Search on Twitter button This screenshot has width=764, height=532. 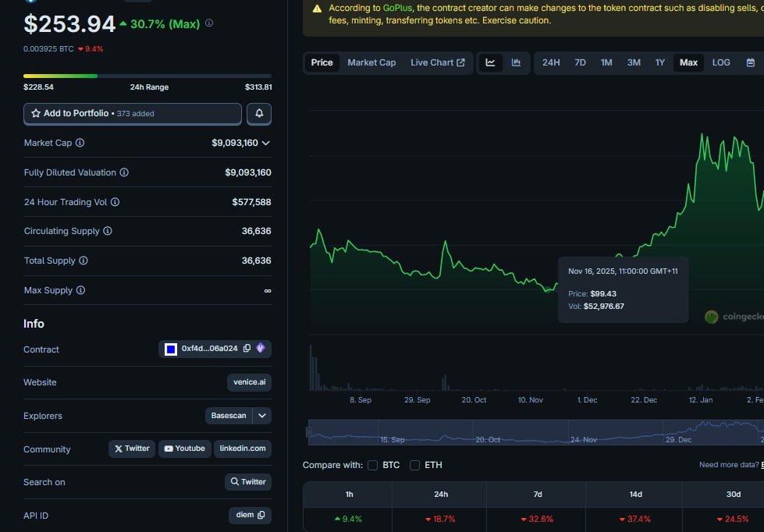(248, 482)
